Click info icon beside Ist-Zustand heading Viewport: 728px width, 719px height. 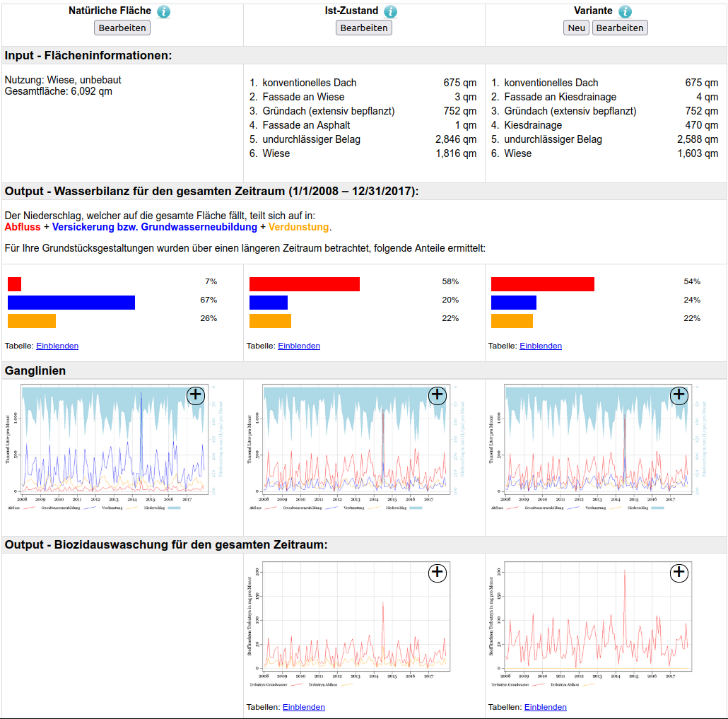point(390,12)
